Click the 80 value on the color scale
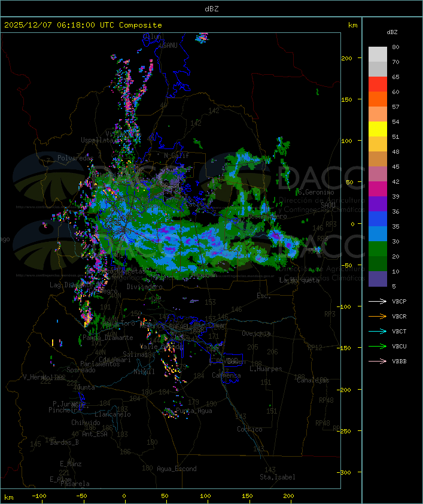423x504 pixels. click(395, 47)
